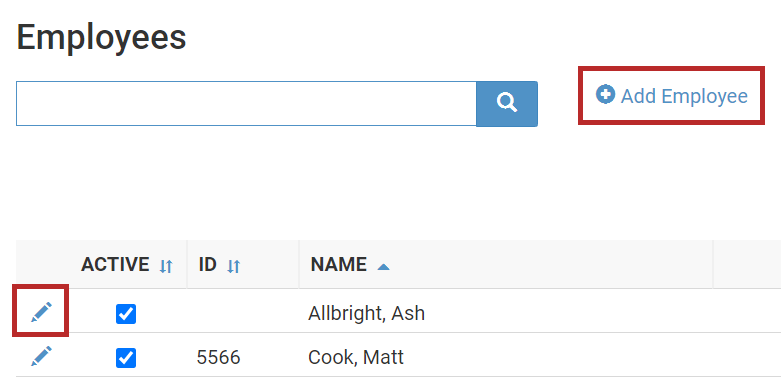The width and height of the screenshot is (781, 382).
Task: Click the sort arrows next to ACTIVE
Action: (x=166, y=266)
